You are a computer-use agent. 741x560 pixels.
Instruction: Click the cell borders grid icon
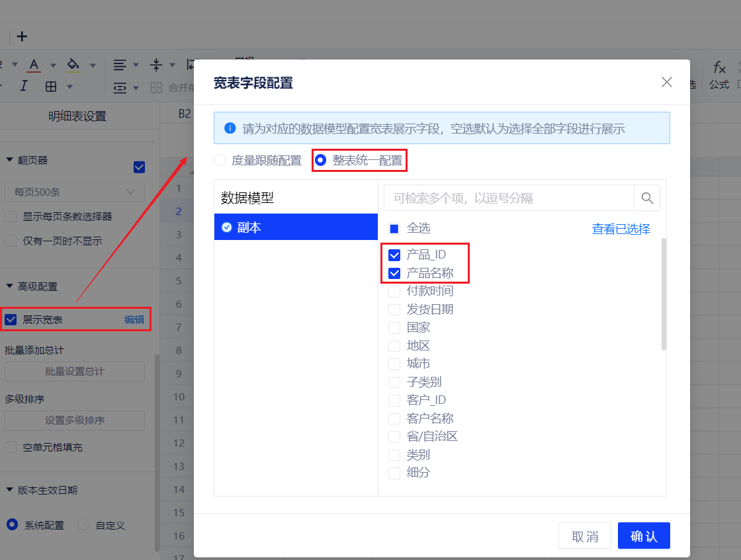point(51,87)
